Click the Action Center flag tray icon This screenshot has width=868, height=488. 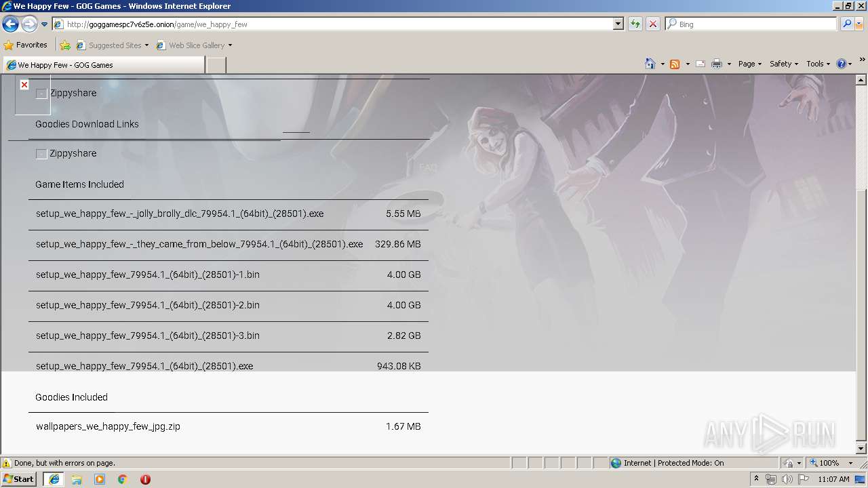click(x=803, y=479)
